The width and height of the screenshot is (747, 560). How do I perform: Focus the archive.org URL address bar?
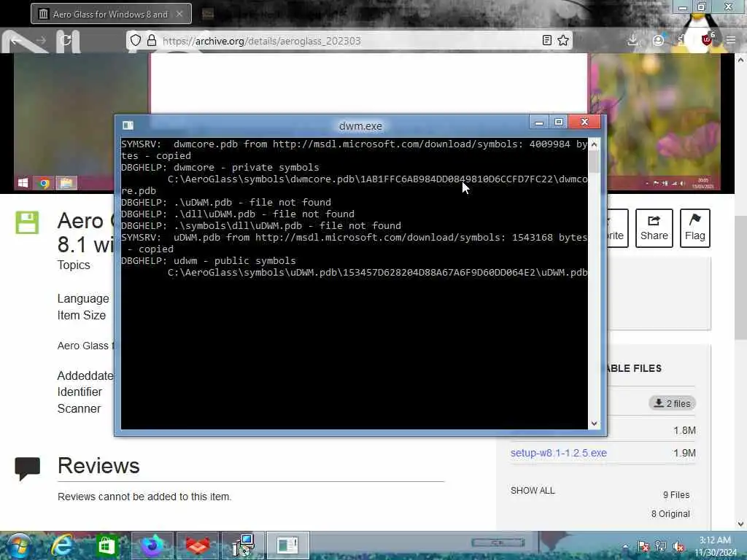(350, 41)
